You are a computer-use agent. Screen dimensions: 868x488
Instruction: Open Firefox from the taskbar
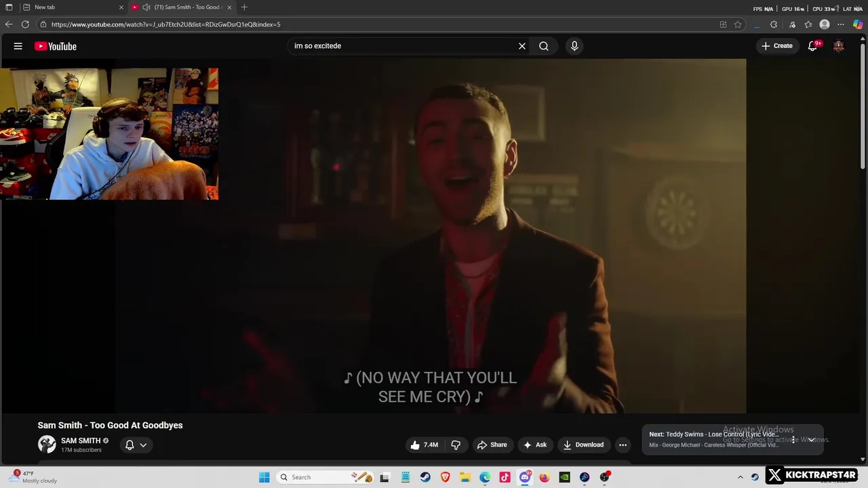point(545,477)
